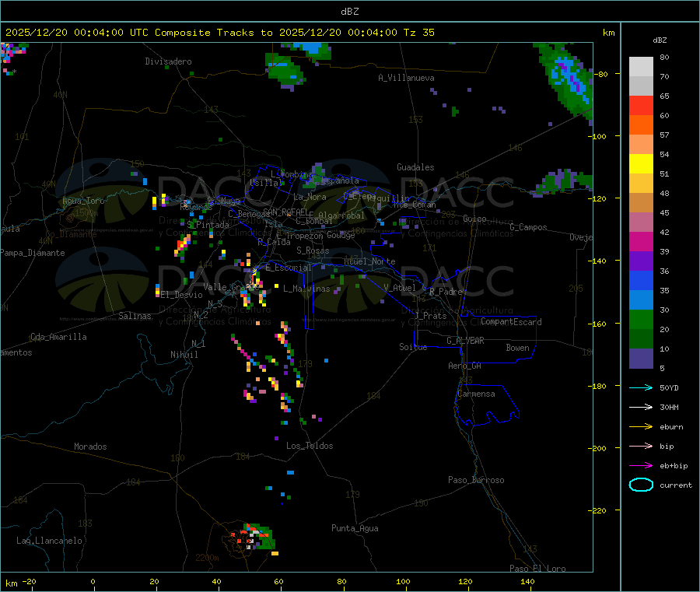Image resolution: width=700 pixels, height=592 pixels.
Task: Click the 0 km horizontal axis label
Action: click(x=93, y=581)
